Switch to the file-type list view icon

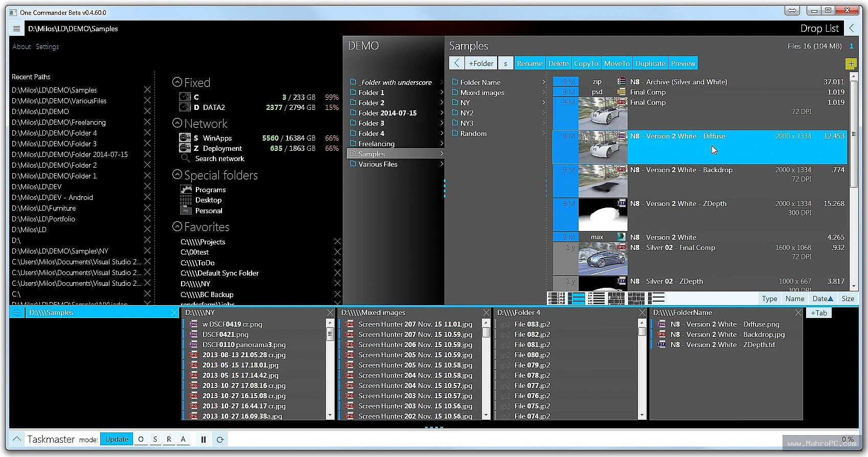click(x=596, y=298)
